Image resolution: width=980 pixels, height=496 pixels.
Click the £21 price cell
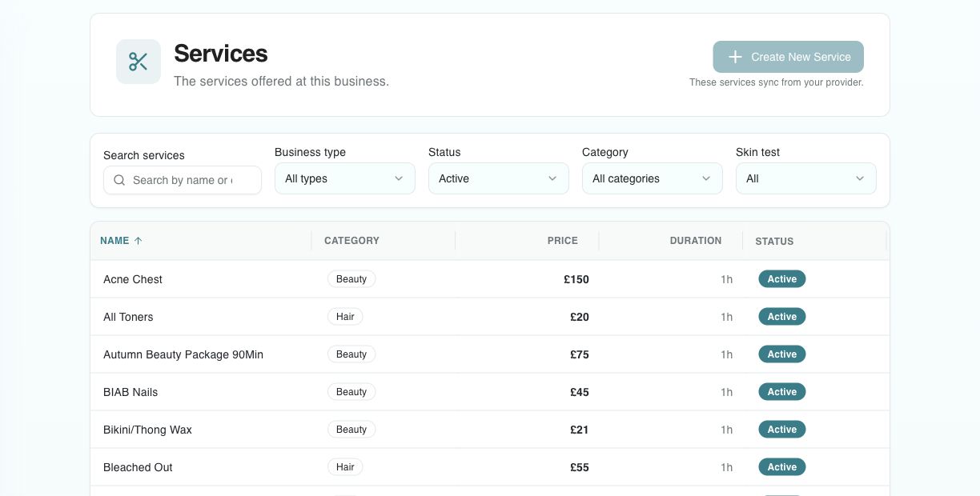tap(580, 430)
